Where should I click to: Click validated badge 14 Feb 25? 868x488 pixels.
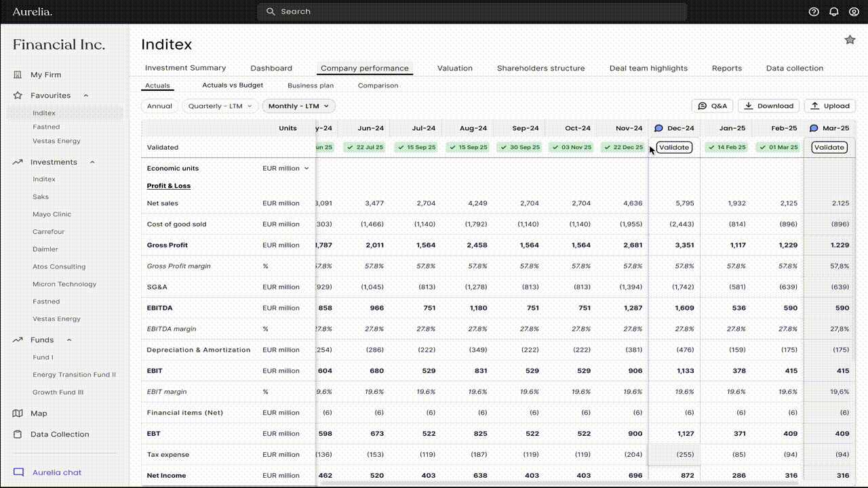tap(726, 147)
